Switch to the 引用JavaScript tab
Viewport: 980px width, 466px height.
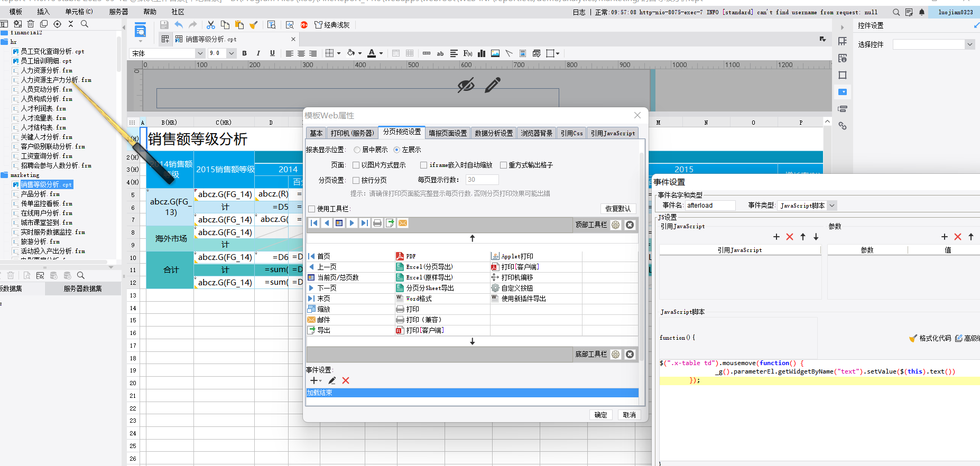613,133
